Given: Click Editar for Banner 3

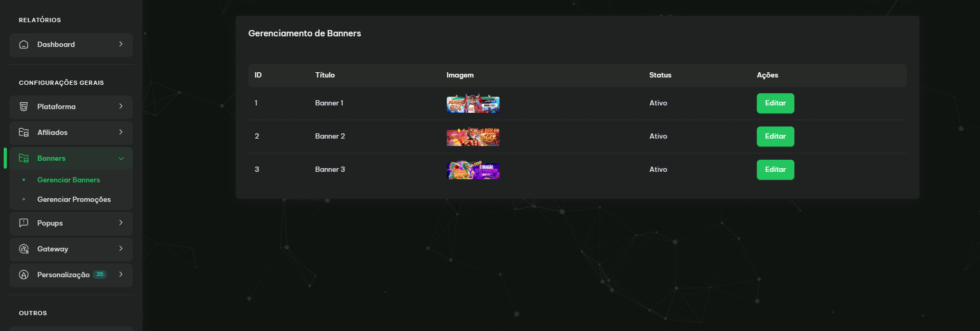Looking at the screenshot, I should pyautogui.click(x=775, y=169).
